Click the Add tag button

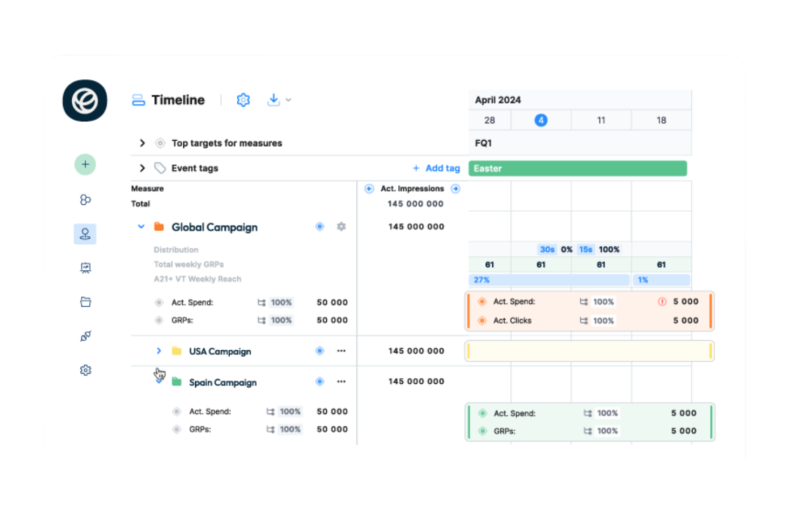pyautogui.click(x=436, y=168)
